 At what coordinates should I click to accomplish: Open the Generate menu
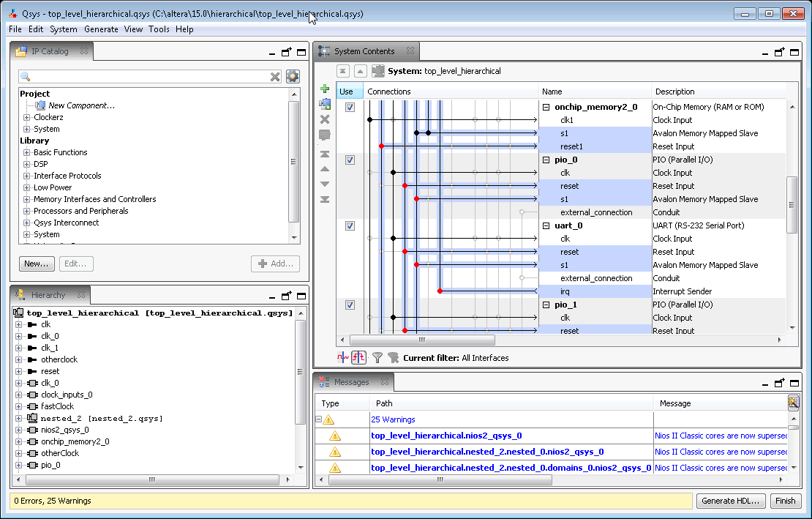coord(101,29)
